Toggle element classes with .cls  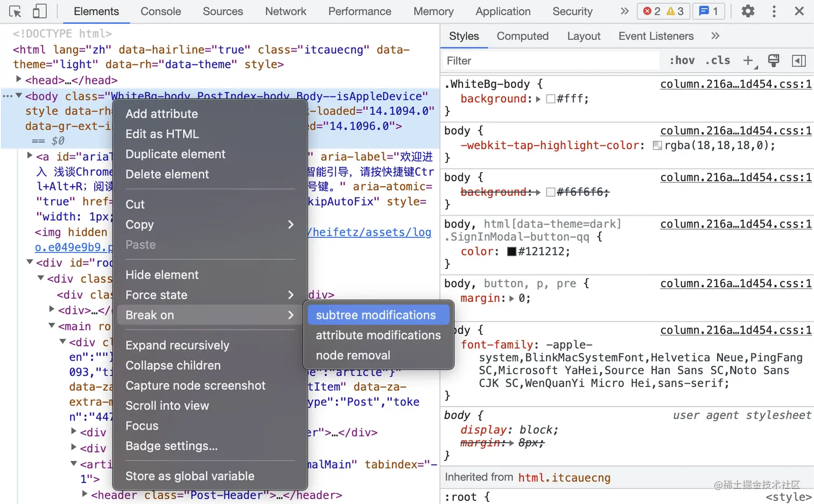coord(718,60)
